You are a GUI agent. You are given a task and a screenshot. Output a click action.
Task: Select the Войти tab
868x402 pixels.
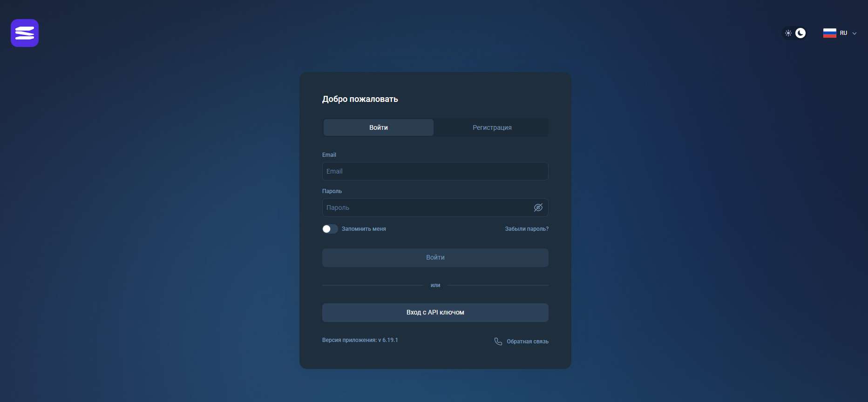[379, 127]
